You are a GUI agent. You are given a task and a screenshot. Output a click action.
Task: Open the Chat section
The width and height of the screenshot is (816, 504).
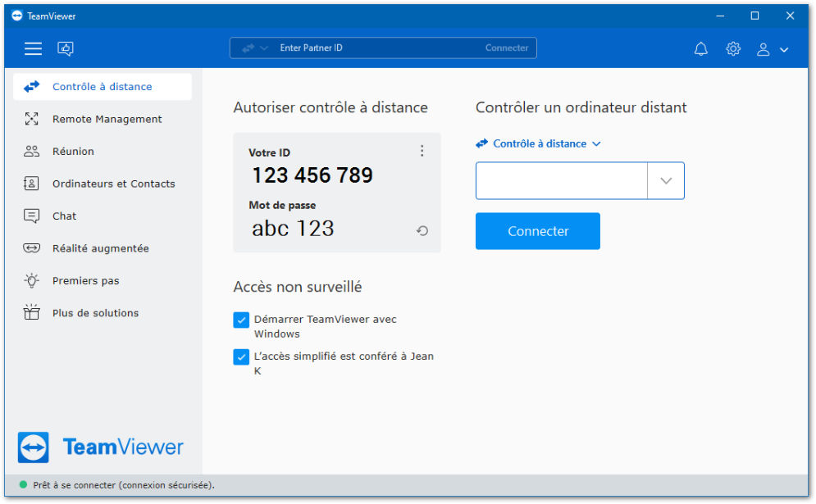coord(103,216)
